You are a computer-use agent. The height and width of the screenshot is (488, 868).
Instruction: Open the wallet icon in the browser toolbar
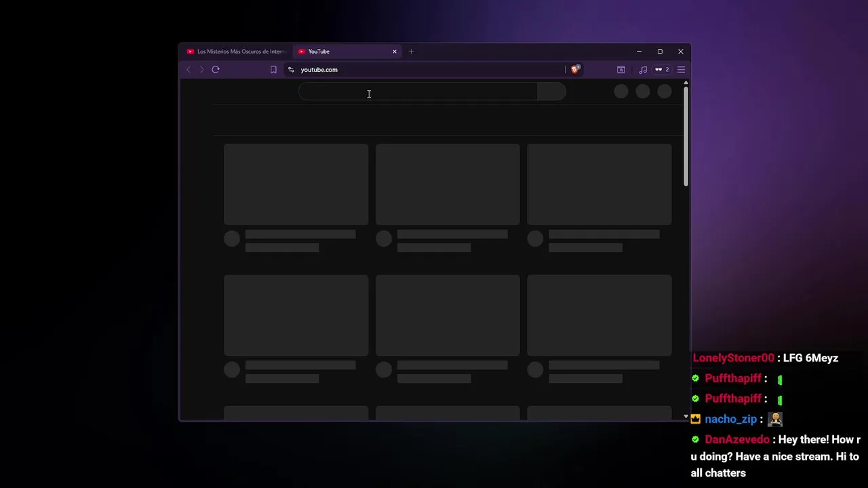pyautogui.click(x=620, y=69)
